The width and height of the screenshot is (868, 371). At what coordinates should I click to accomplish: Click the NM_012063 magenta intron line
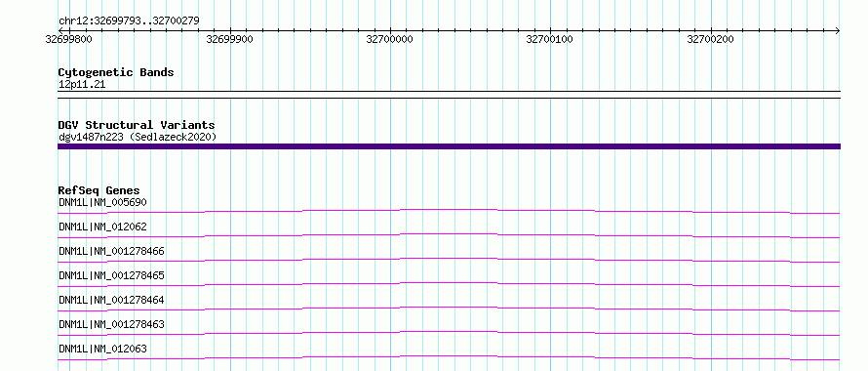point(449,357)
